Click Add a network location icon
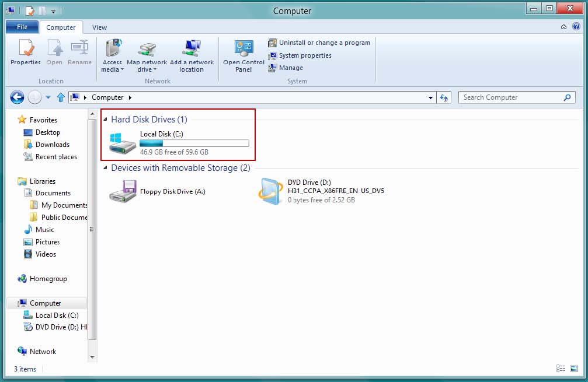 192,49
